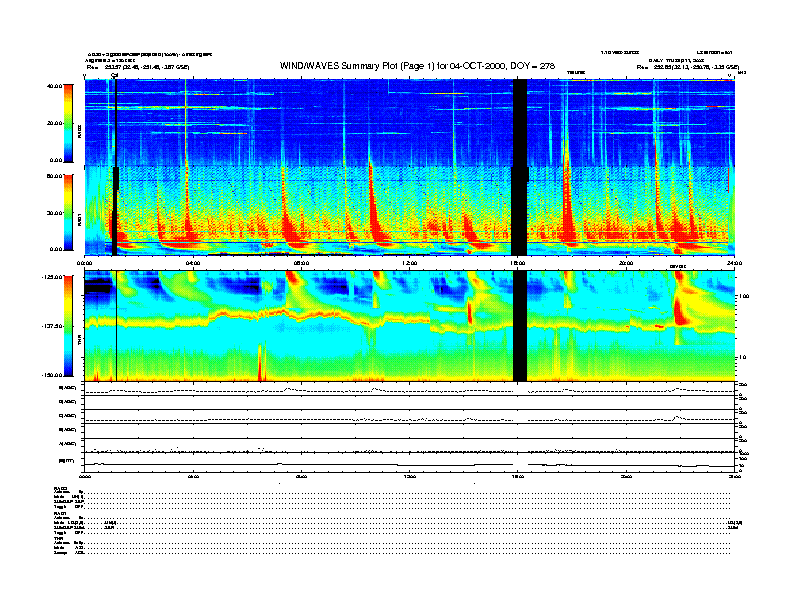Click the 04:00 label on middle time axis

tap(194, 263)
